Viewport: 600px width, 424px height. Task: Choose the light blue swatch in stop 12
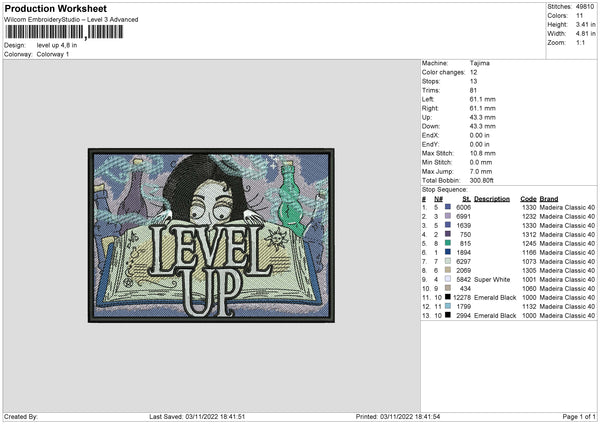448,306
